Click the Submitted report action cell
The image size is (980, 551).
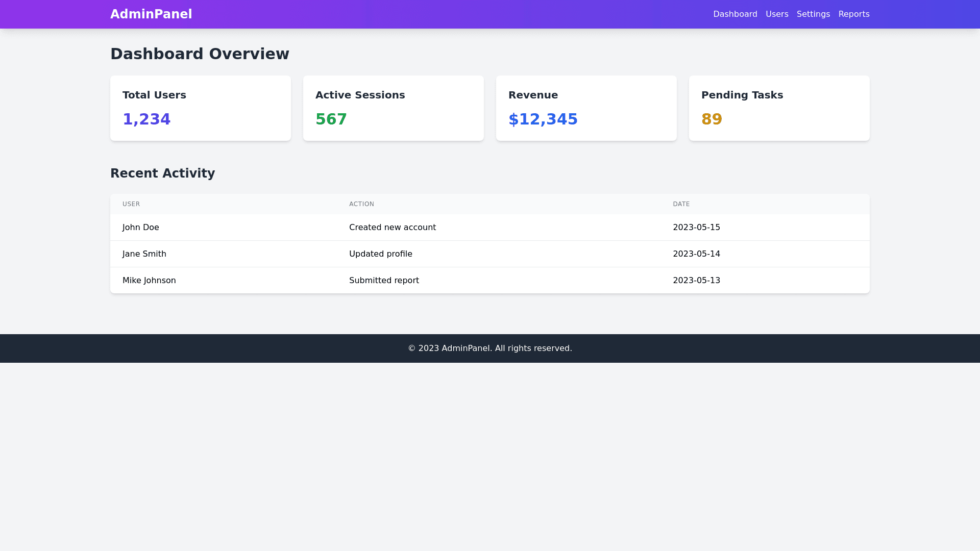[384, 281]
